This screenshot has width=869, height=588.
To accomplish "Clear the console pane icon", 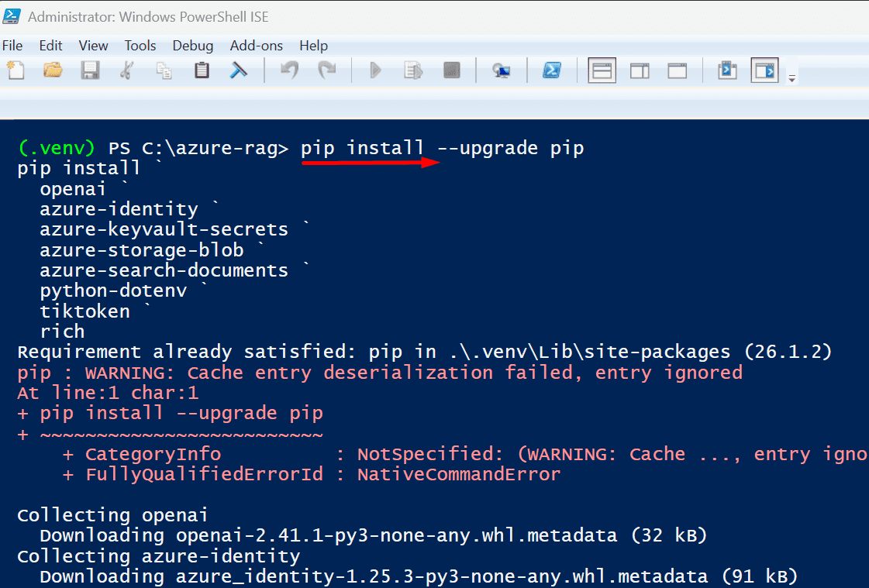I will (239, 70).
